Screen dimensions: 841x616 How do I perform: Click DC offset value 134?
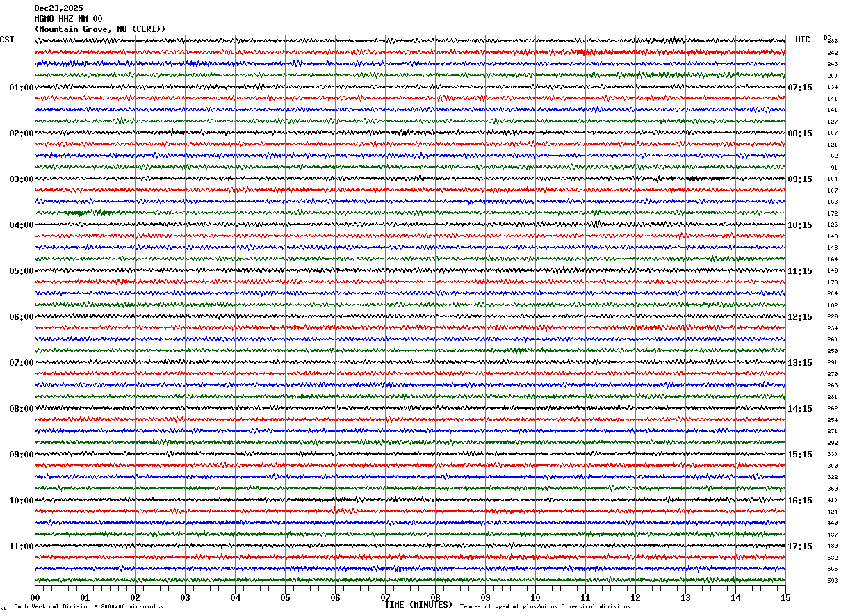click(833, 88)
